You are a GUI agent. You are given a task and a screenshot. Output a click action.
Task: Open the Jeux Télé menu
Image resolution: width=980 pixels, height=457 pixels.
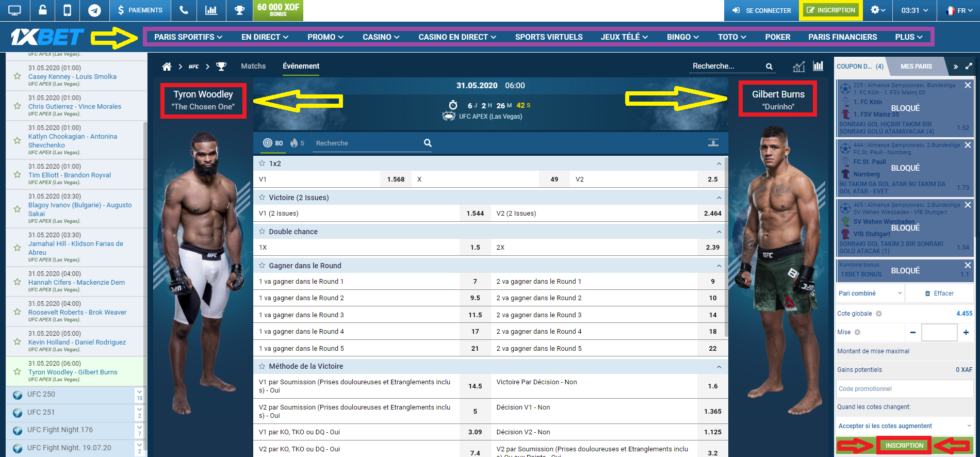[x=624, y=37]
